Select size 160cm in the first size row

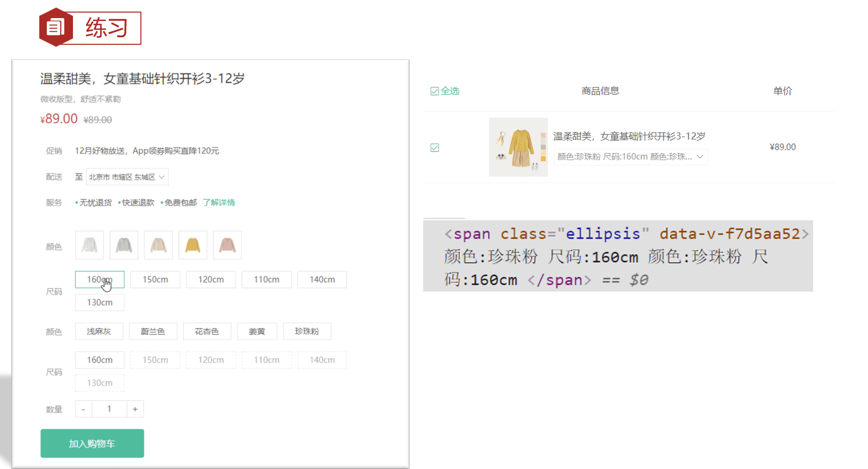point(100,279)
